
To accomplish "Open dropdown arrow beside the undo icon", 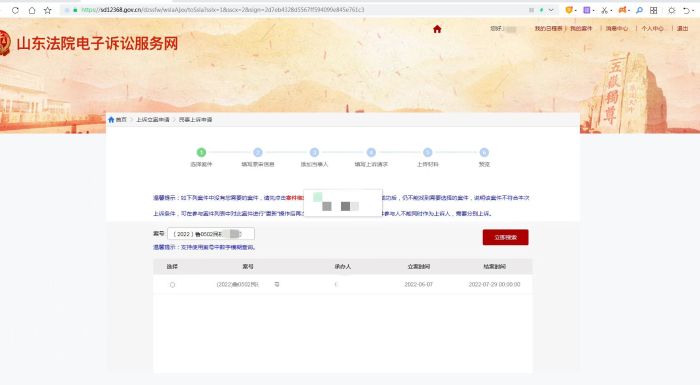I will coord(693,11).
